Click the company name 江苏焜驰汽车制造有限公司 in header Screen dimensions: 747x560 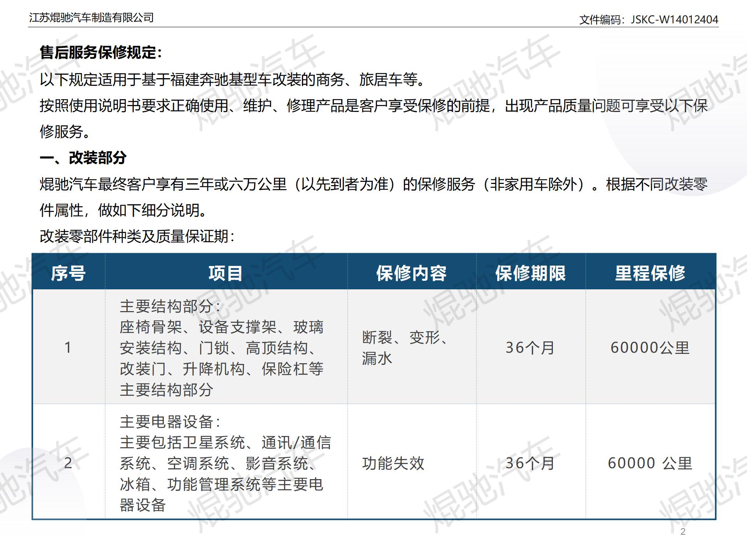pyautogui.click(x=91, y=17)
